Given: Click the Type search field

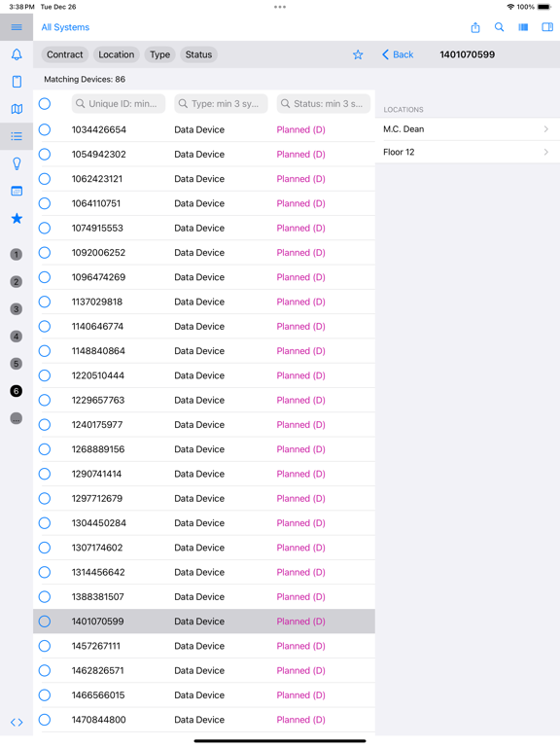Looking at the screenshot, I should point(221,103).
